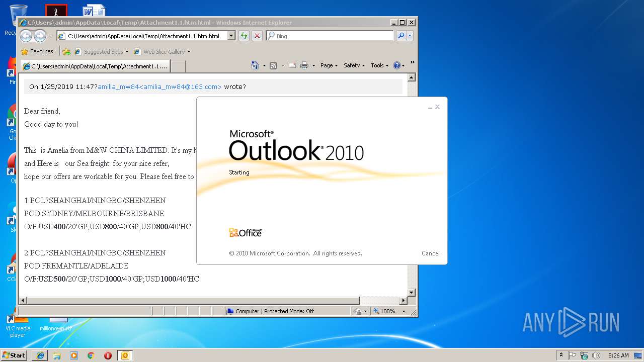Open the Windows Start menu

14,355
